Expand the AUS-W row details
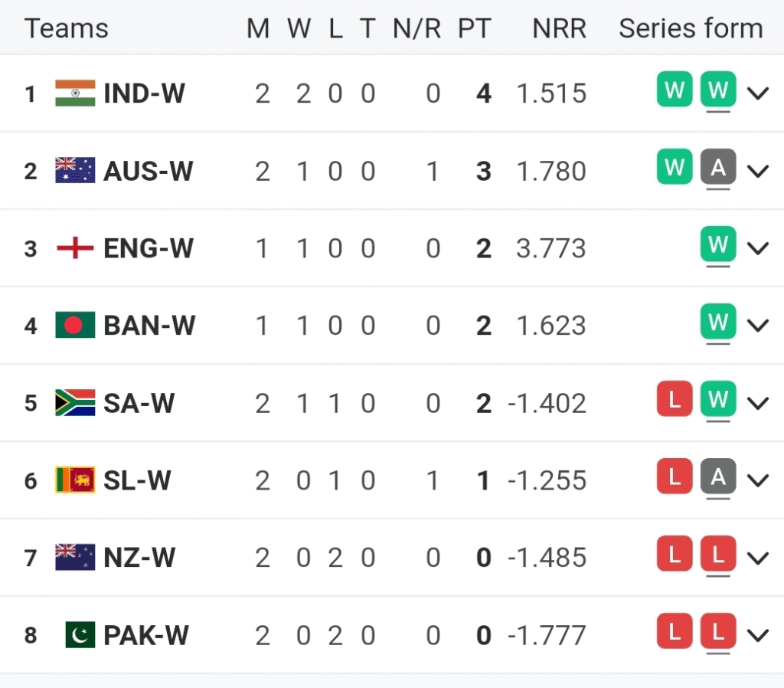 pos(758,171)
